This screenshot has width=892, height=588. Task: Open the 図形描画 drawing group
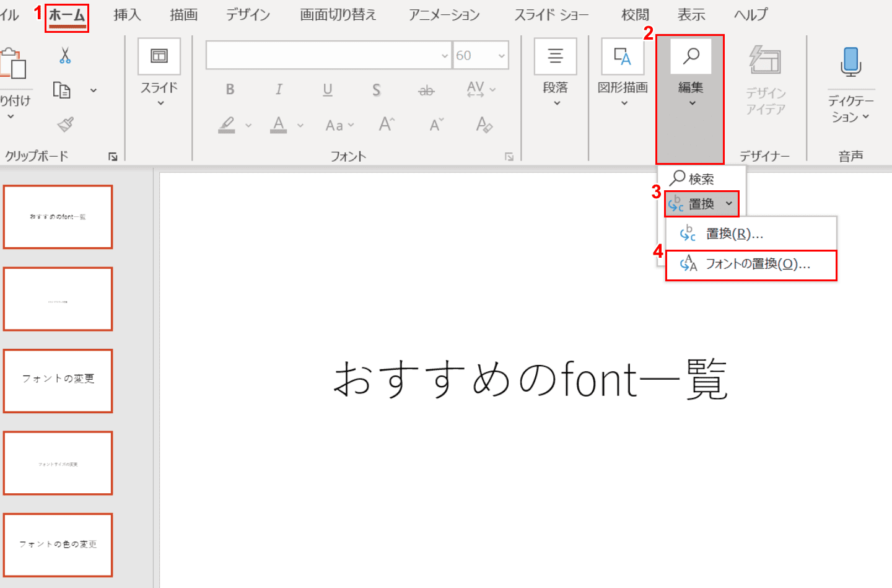click(x=623, y=73)
